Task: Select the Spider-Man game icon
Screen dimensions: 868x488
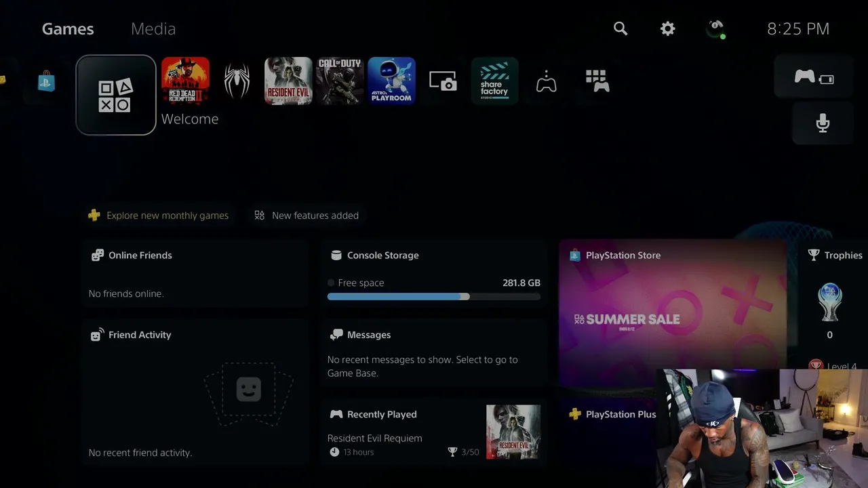Action: coord(237,81)
